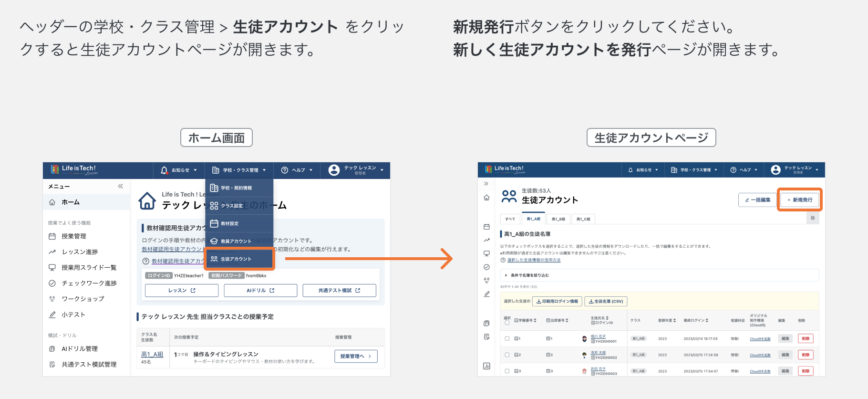868x399 pixels.
Task: Collapse the メニュー sidebar with double-chevron icon
Action: click(x=121, y=186)
